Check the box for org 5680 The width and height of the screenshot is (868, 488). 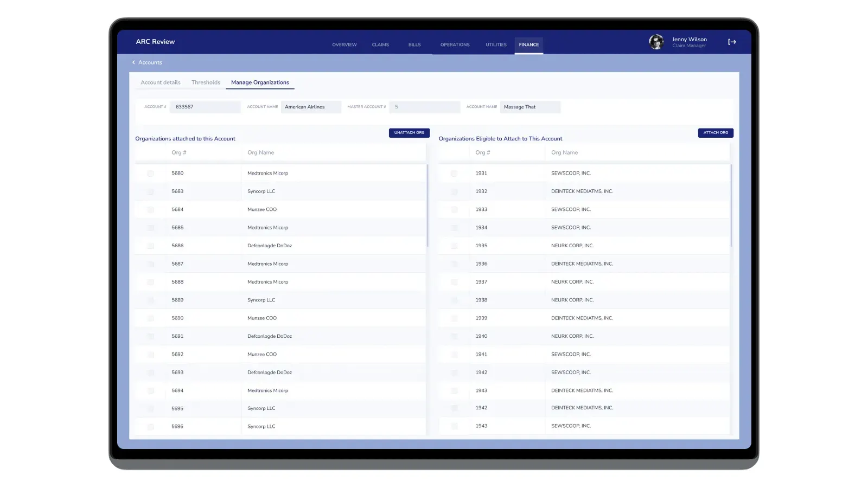pyautogui.click(x=150, y=174)
